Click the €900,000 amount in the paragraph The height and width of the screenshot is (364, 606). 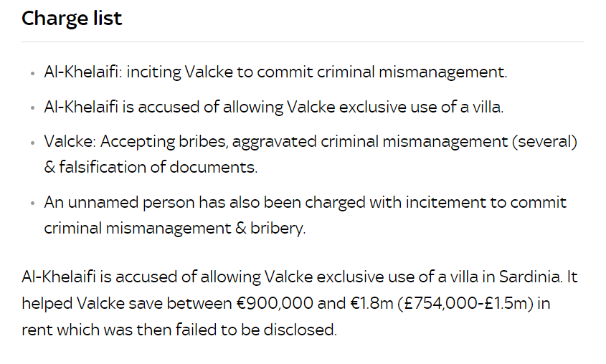click(x=275, y=303)
